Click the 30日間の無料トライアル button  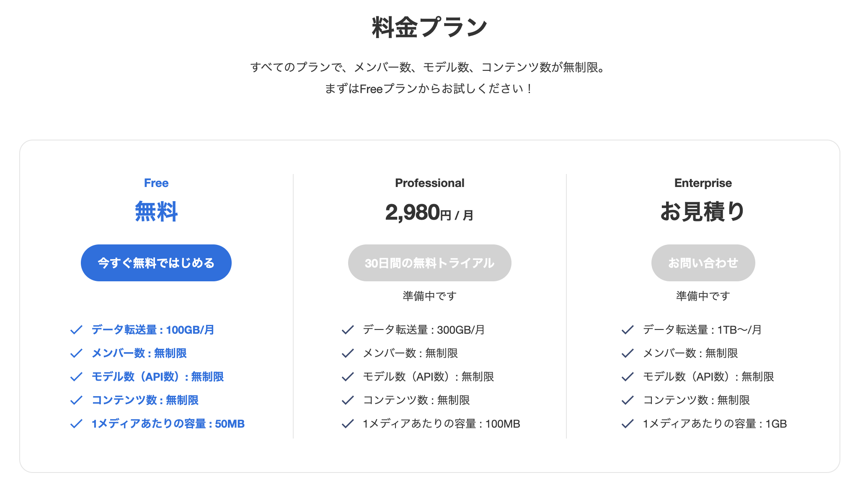[x=429, y=262]
